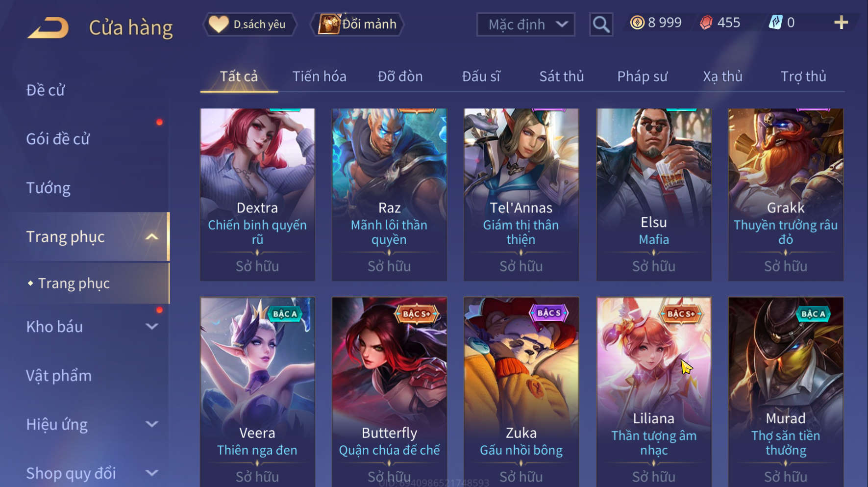Go to Tướng in the sidebar
Screen dimensions: 868x487
[49, 188]
